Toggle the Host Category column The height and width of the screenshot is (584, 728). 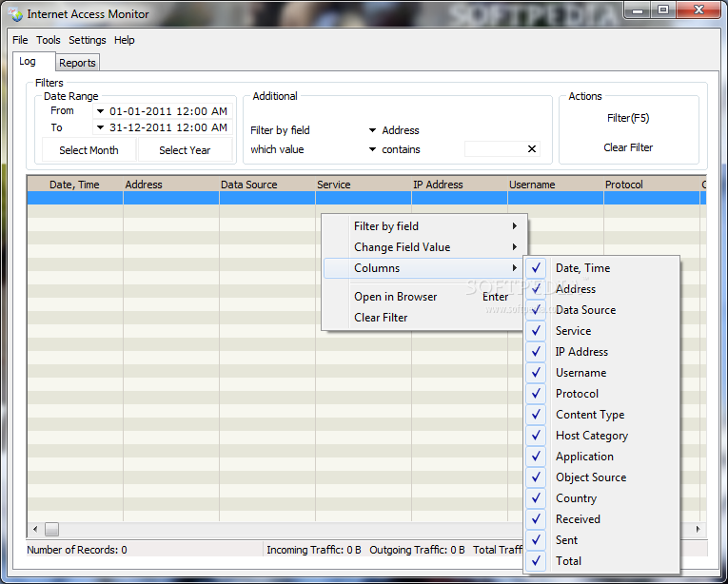[x=536, y=435]
